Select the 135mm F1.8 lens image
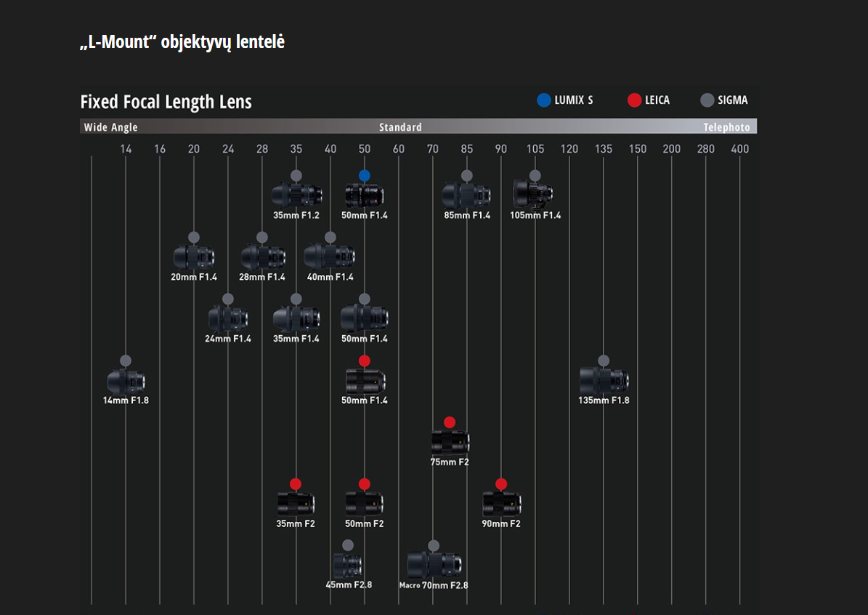Viewport: 868px width, 615px height. (604, 381)
